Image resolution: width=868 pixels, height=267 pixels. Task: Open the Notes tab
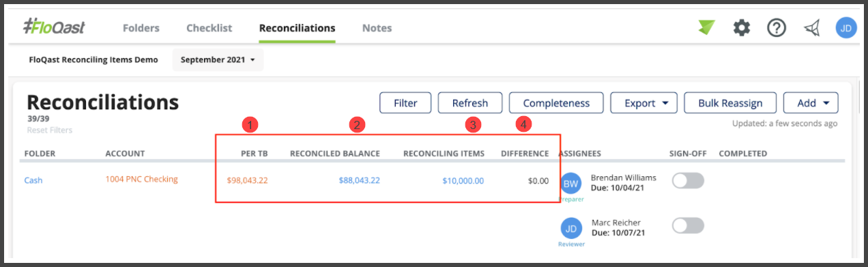(377, 28)
